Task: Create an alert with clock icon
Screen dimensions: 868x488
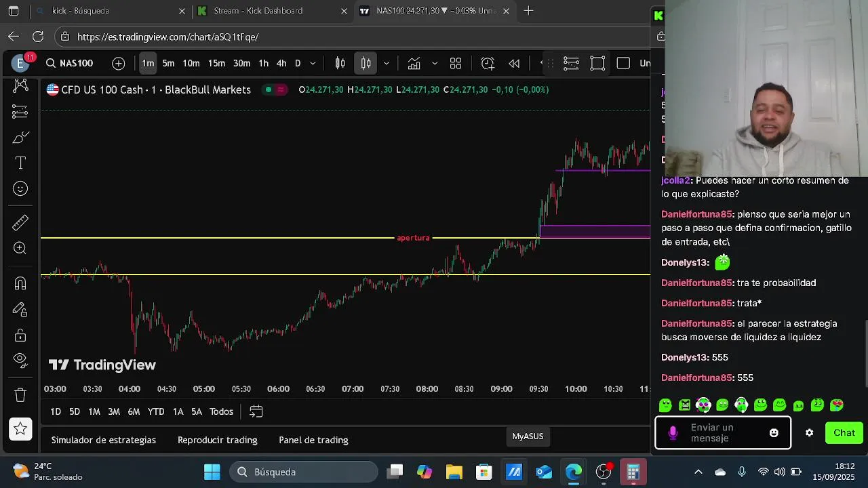Action: (x=488, y=63)
